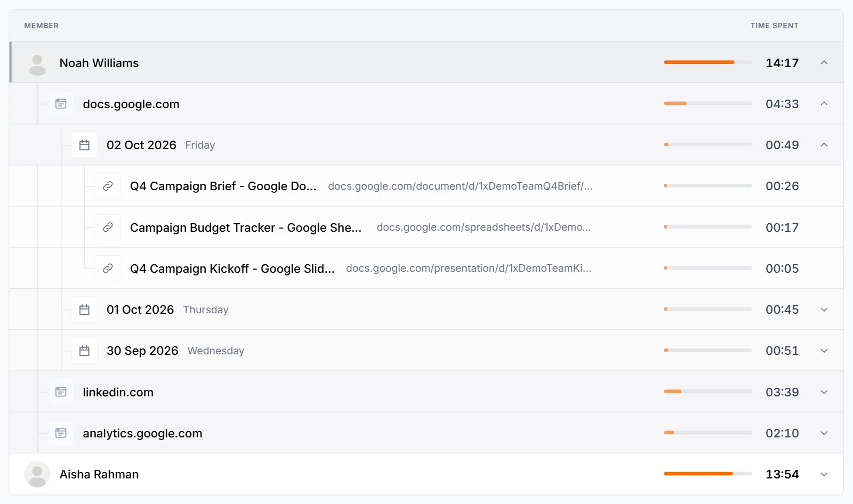The height and width of the screenshot is (504, 853).
Task: Collapse the docs.google.com row
Action: point(824,104)
